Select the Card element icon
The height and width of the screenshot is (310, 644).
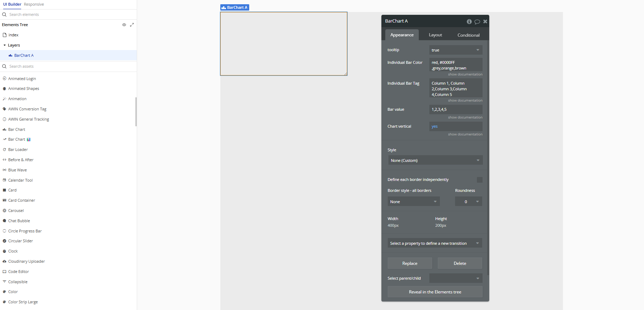click(5, 190)
